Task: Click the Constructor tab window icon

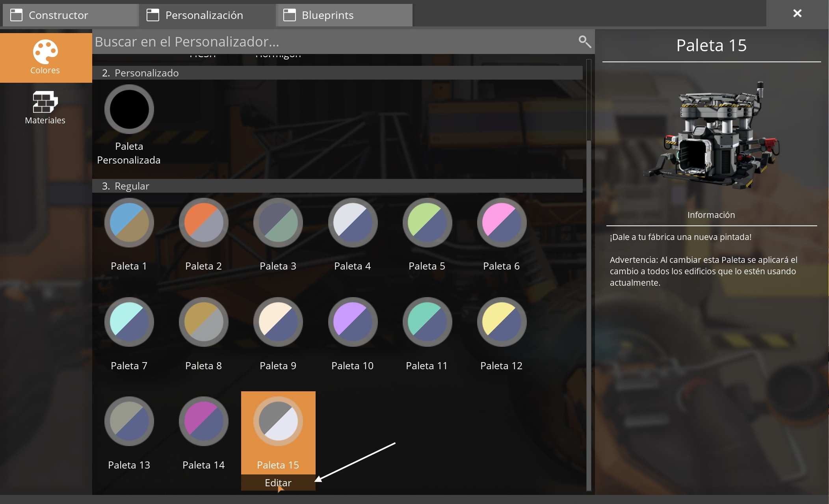Action: point(16,15)
